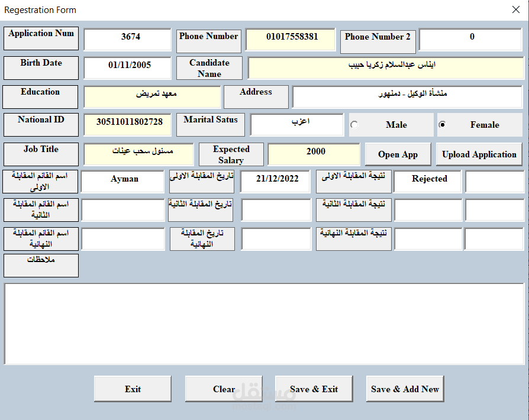
Task: Click the Phone Number field 01017558381
Action: (291, 39)
